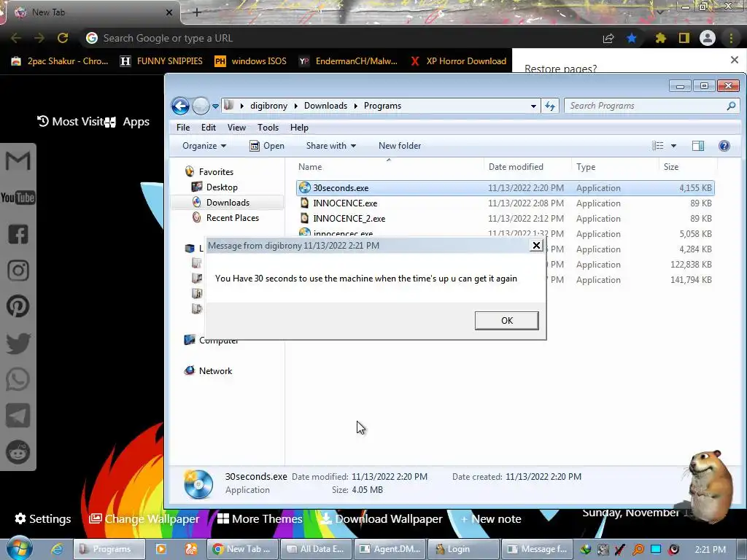Click the Chrome bookmark star icon
This screenshot has width=747, height=560.
click(x=632, y=38)
